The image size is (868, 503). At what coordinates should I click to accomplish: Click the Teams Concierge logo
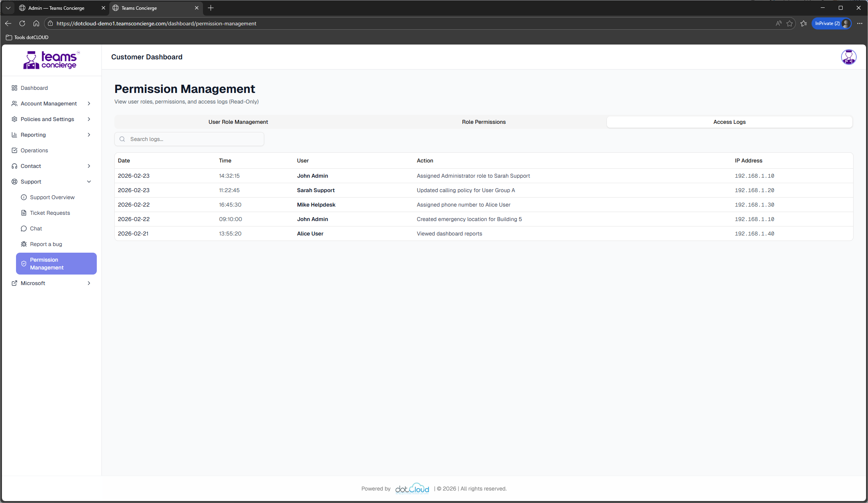[52, 60]
